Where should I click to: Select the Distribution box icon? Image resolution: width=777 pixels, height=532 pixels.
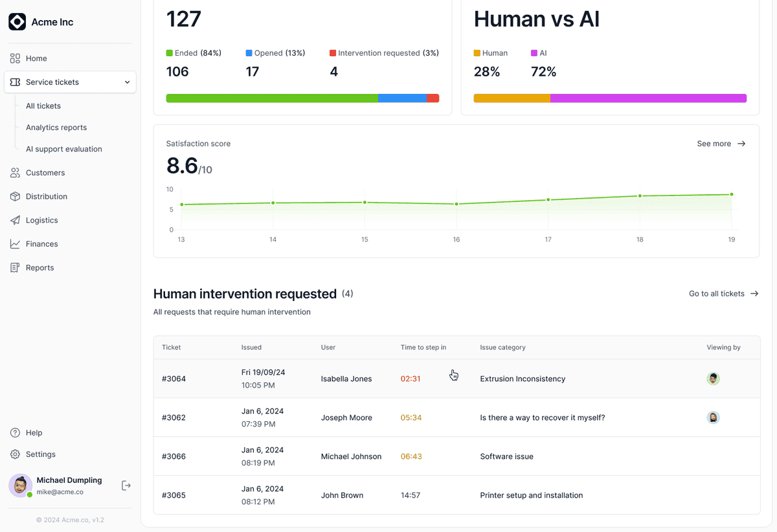[15, 196]
